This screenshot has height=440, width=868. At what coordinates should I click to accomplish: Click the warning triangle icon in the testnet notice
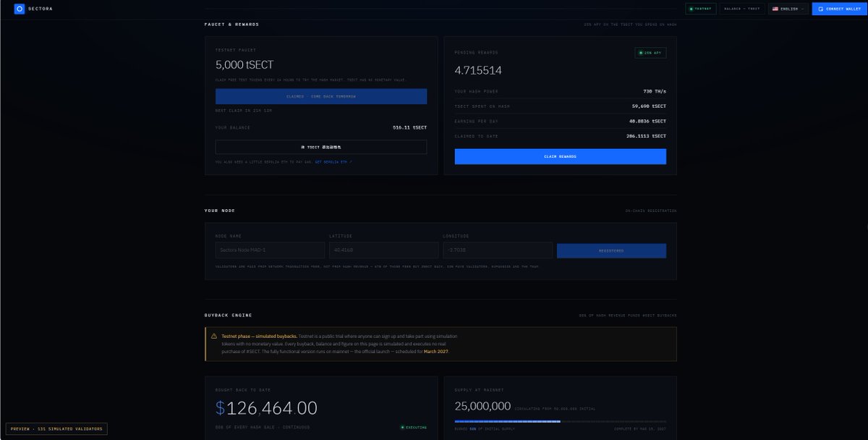(x=214, y=337)
